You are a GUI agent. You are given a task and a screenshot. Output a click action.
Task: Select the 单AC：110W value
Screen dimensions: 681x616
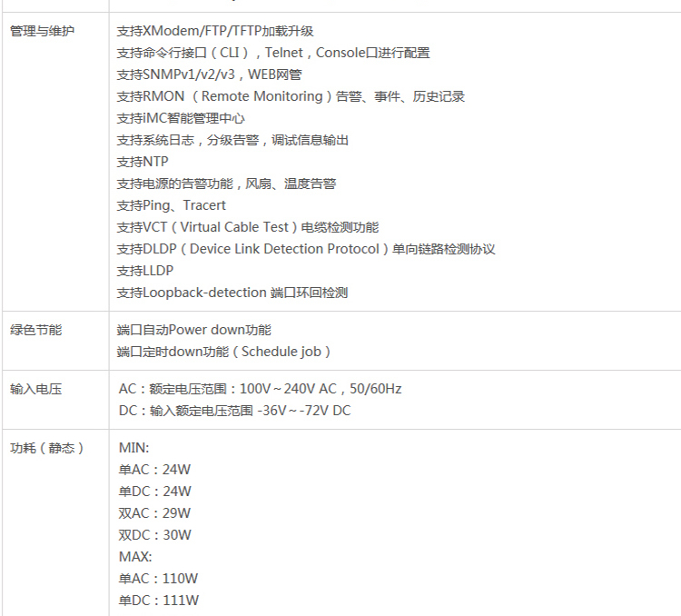pos(158,579)
